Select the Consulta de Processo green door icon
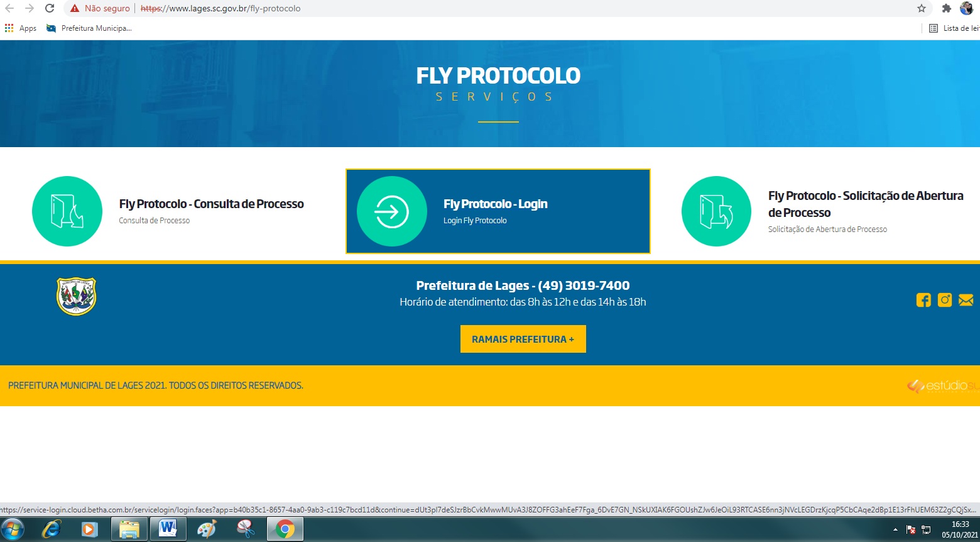This screenshot has height=542, width=980. [67, 211]
